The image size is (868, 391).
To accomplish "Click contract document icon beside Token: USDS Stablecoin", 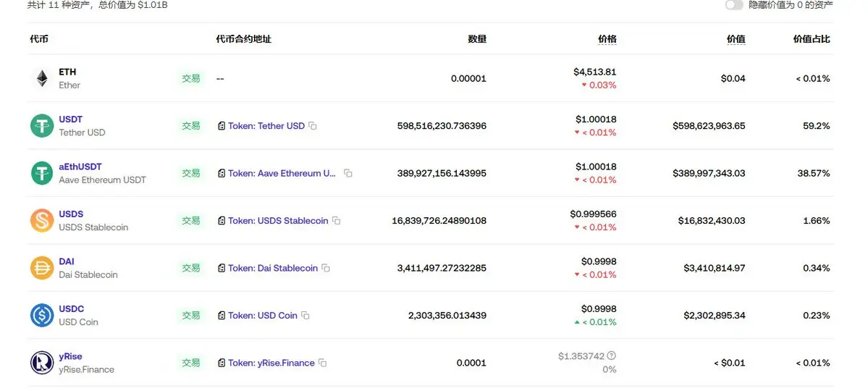I will pyautogui.click(x=222, y=220).
